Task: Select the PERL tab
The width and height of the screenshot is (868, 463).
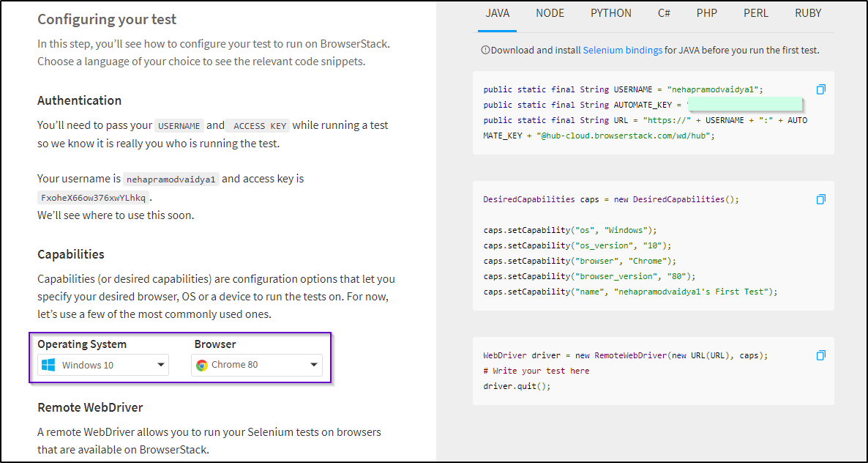Action: (755, 12)
